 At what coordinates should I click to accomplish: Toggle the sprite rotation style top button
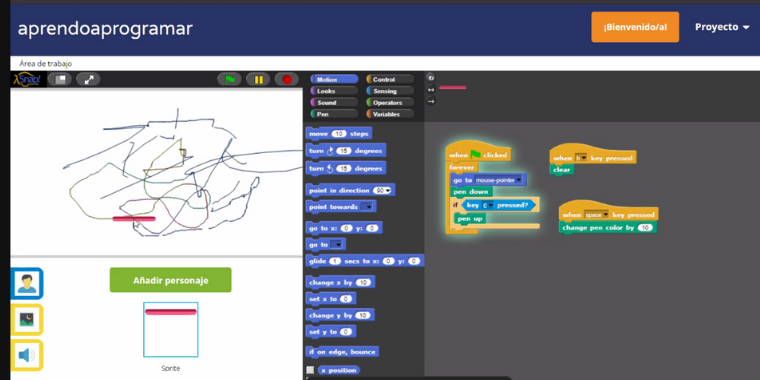coord(430,78)
